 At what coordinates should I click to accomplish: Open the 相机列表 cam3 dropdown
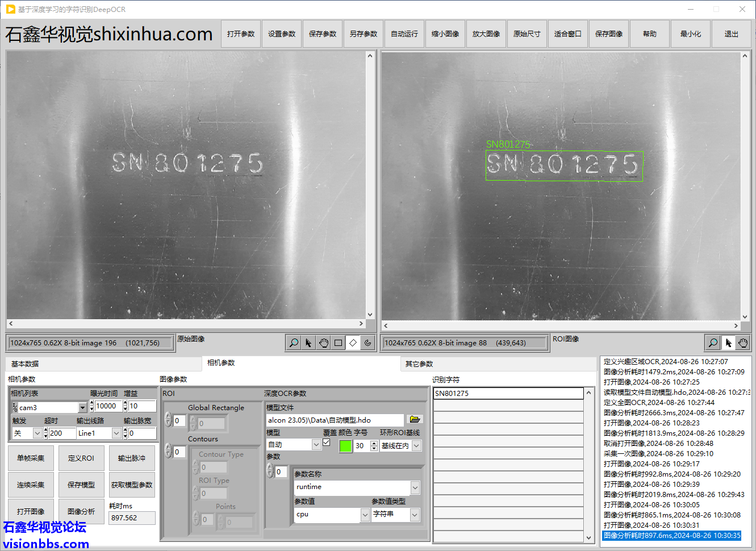(83, 407)
